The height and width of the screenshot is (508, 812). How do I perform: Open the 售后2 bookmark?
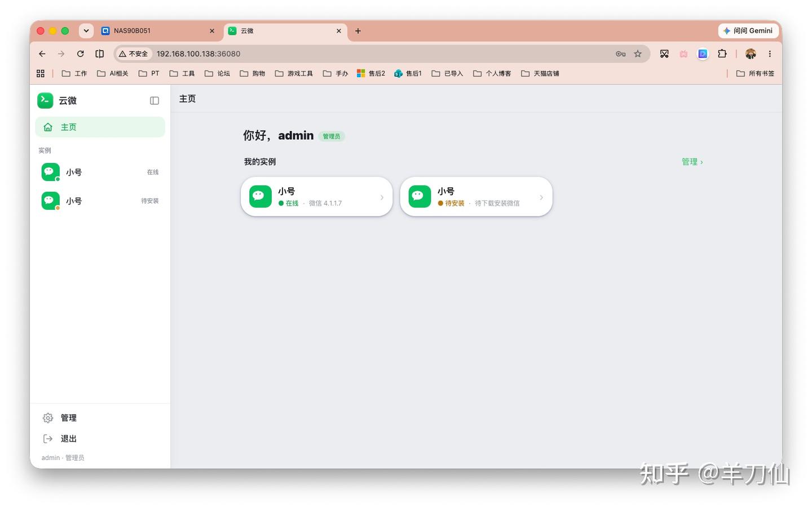pyautogui.click(x=371, y=73)
